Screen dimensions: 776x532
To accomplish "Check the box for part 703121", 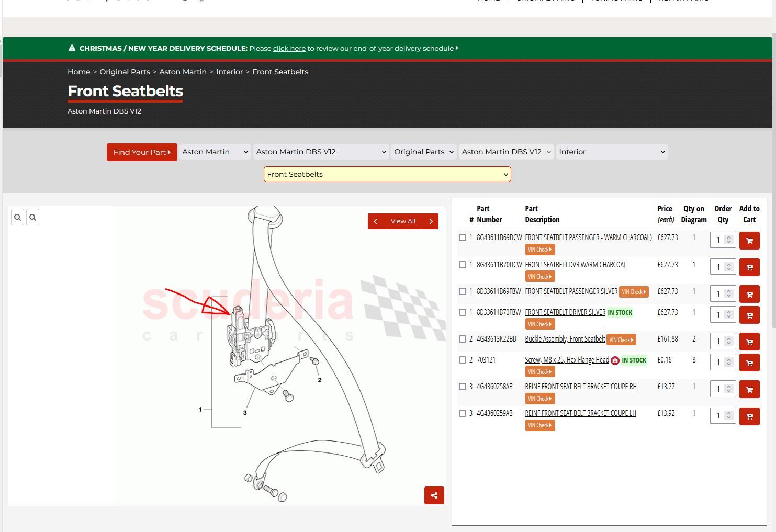I will (x=463, y=360).
